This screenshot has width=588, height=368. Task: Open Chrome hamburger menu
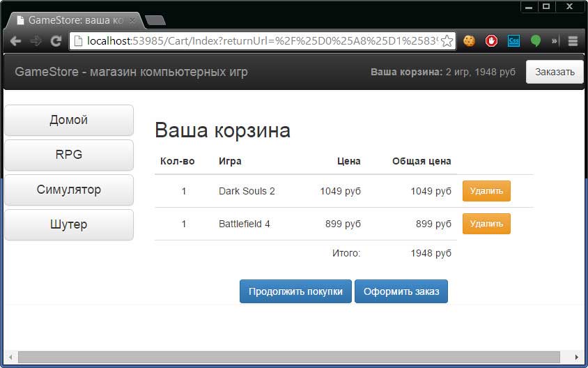pyautogui.click(x=573, y=41)
